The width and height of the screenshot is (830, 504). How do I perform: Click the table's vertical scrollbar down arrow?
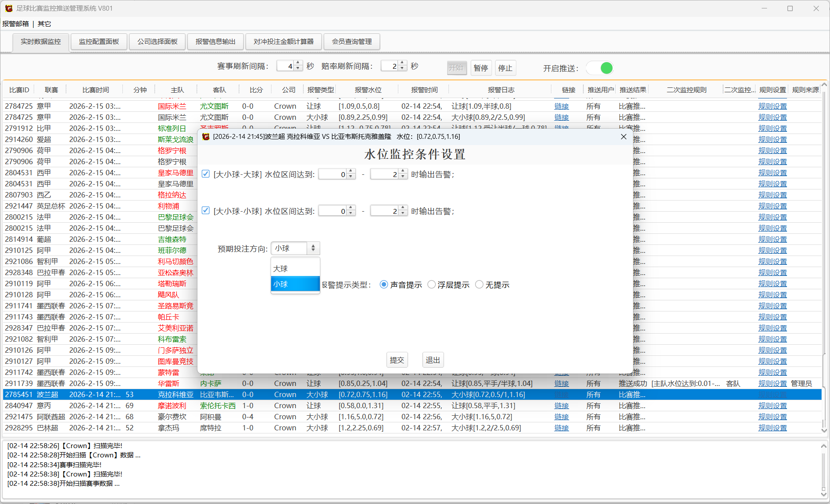point(824,430)
